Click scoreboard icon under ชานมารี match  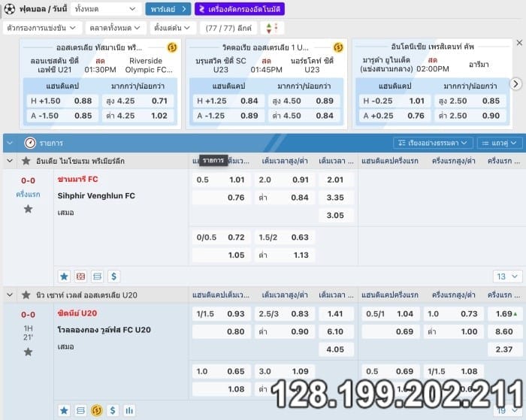point(97,276)
